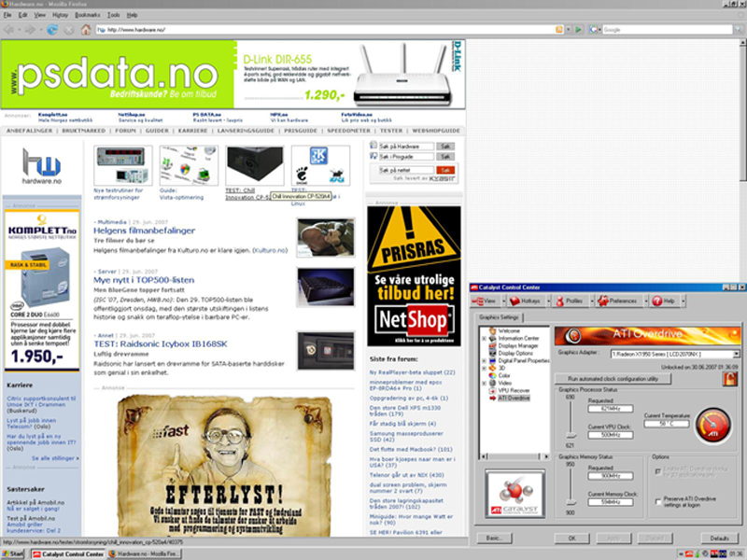This screenshot has width=747, height=560.
Task: Reload the page in Firefox
Action: coord(52,30)
